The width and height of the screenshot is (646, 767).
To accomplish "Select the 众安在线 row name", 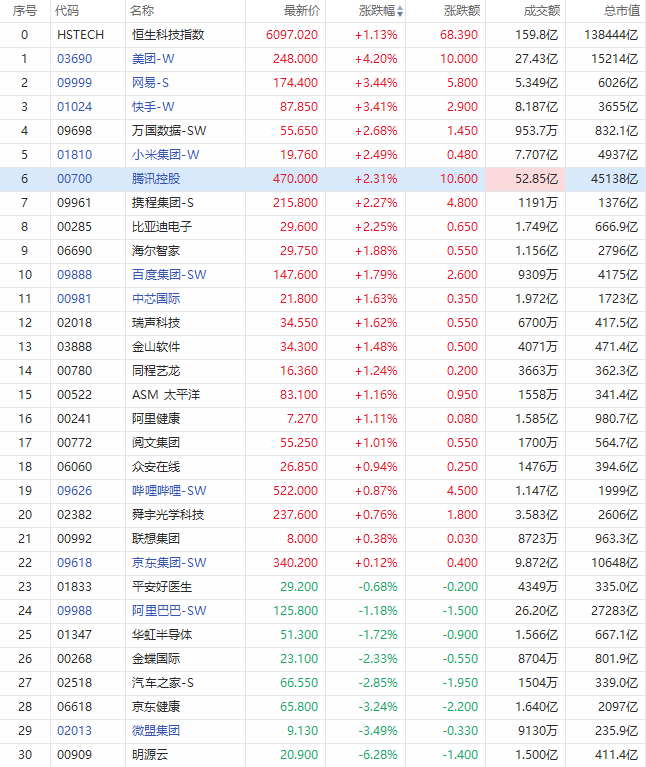I will 156,466.
